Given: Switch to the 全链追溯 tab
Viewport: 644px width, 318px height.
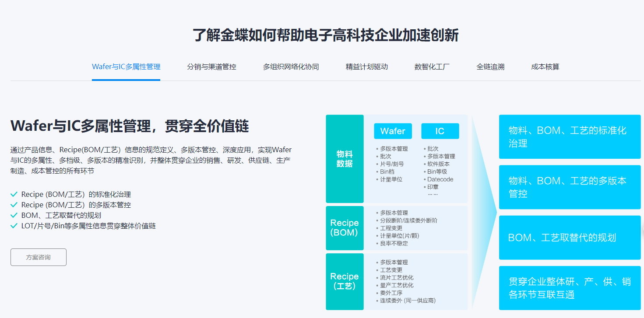Looking at the screenshot, I should coord(490,66).
